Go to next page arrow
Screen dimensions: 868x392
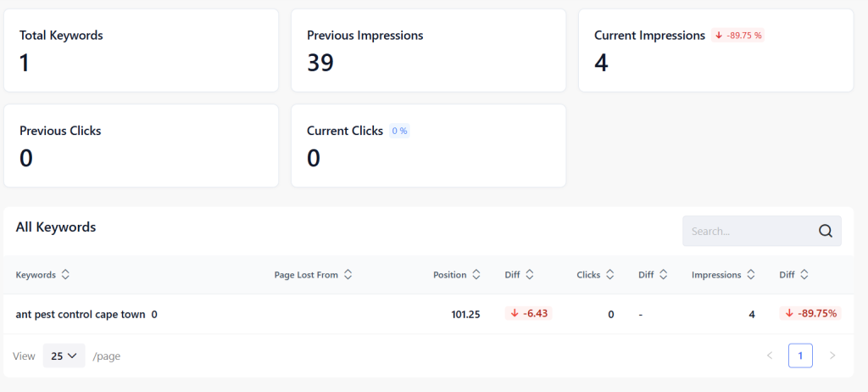(832, 356)
